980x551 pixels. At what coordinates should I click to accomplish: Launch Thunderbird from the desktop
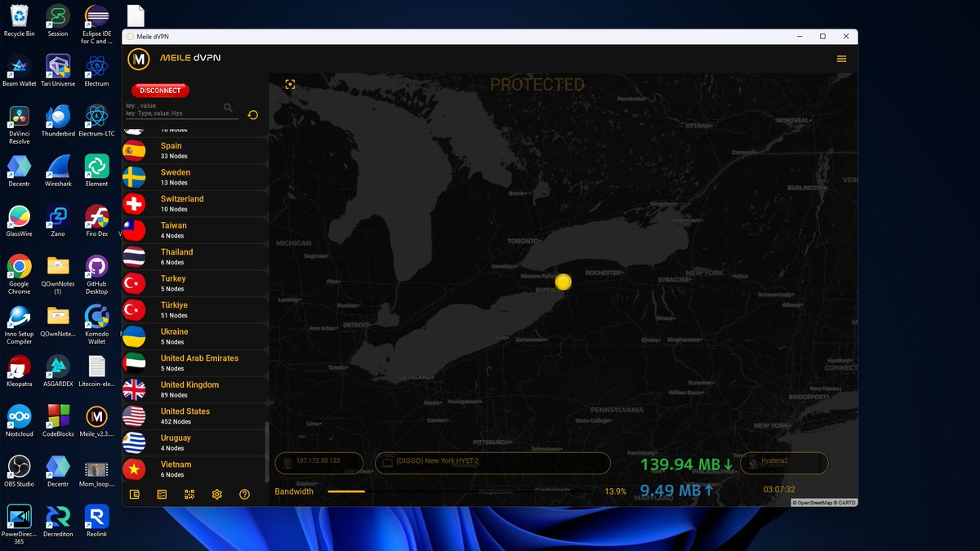click(58, 119)
